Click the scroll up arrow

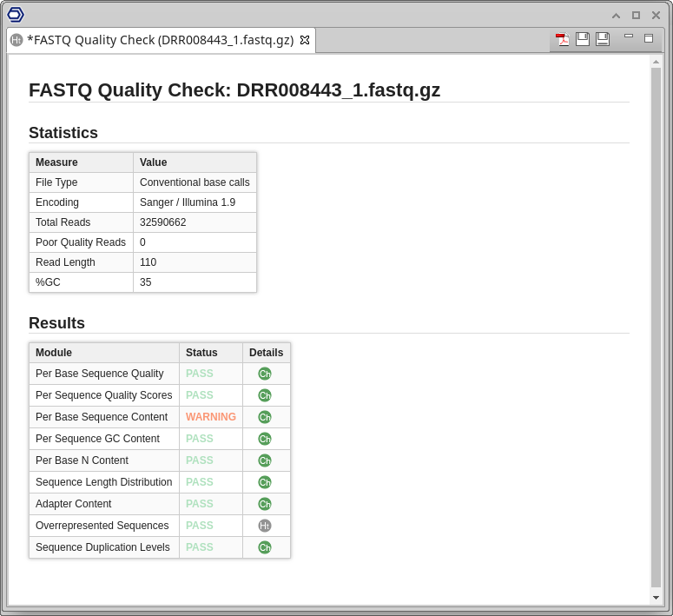click(x=656, y=62)
